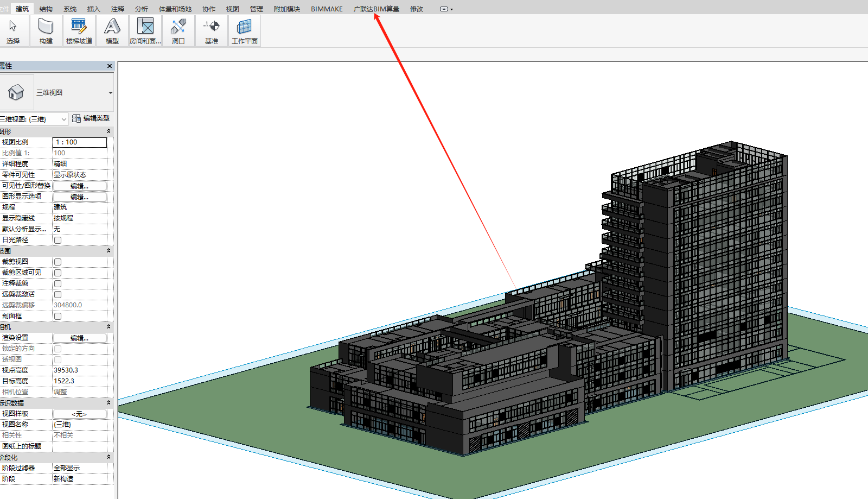Toggle the 裁剪视图 checkbox
The width and height of the screenshot is (868, 499).
(58, 262)
